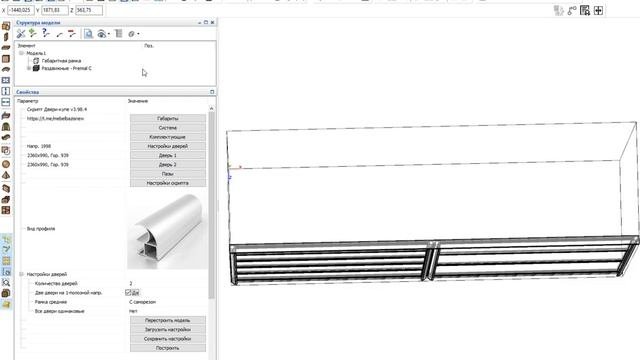
Task: Select the flat horizontal panel tool icon
Action: 6,48
